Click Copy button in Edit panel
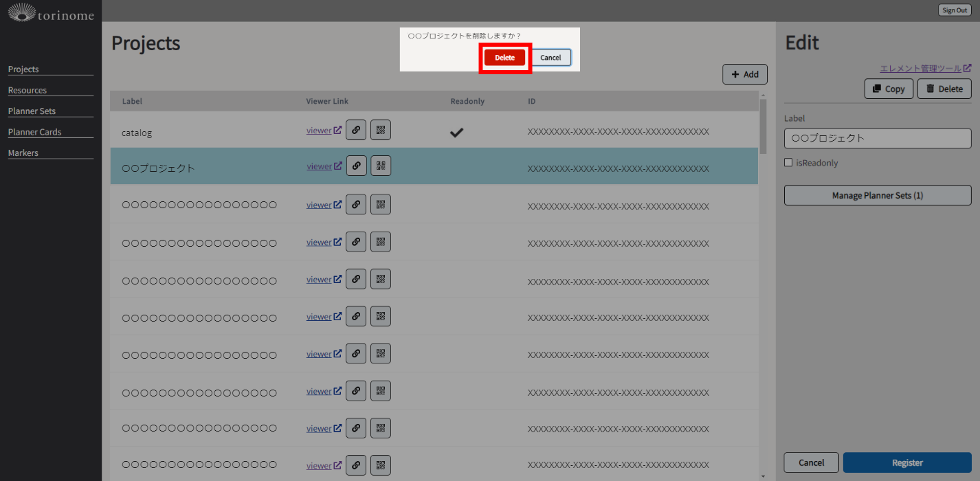 coord(889,89)
